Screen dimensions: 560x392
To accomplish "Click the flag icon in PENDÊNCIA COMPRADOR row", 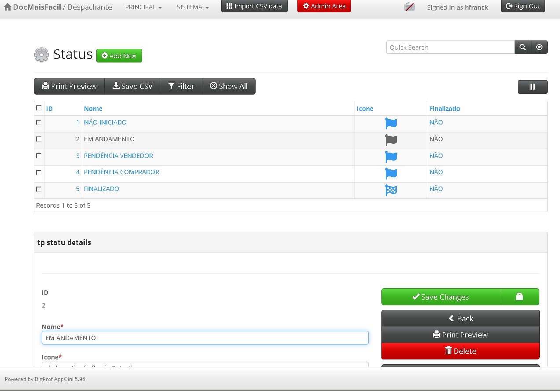I will click(x=391, y=173).
